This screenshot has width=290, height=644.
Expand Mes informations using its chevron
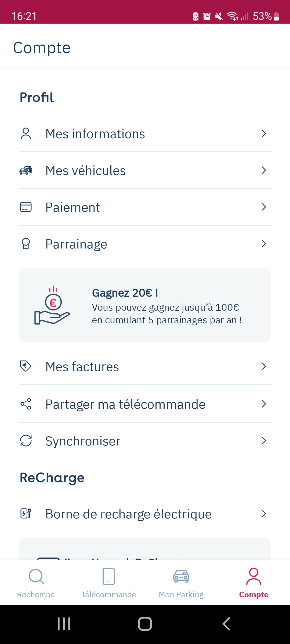tap(264, 134)
